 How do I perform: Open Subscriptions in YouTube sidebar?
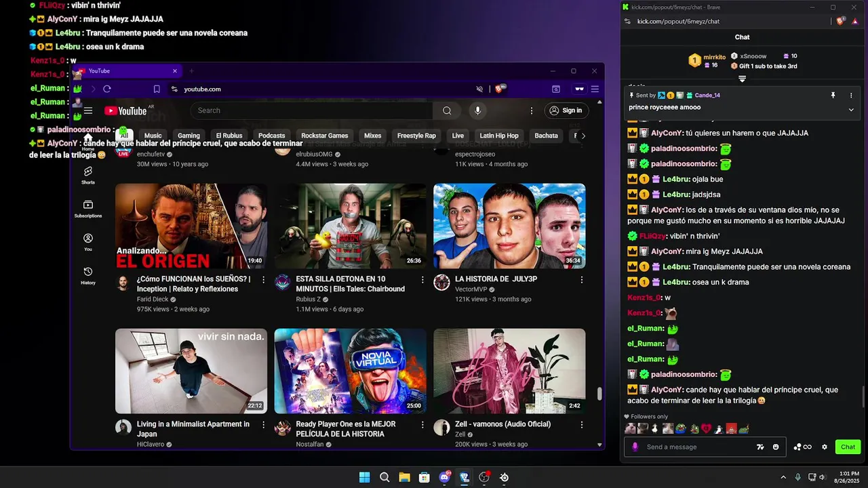pos(88,209)
